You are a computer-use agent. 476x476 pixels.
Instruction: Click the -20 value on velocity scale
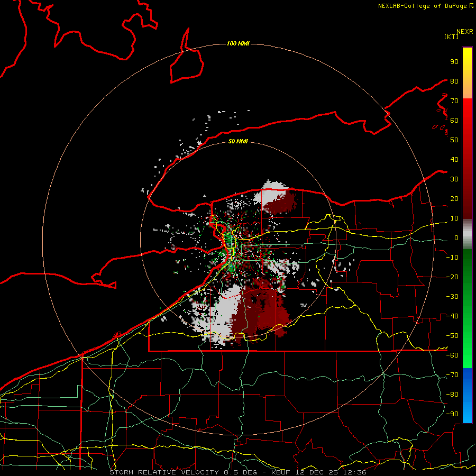click(x=452, y=277)
